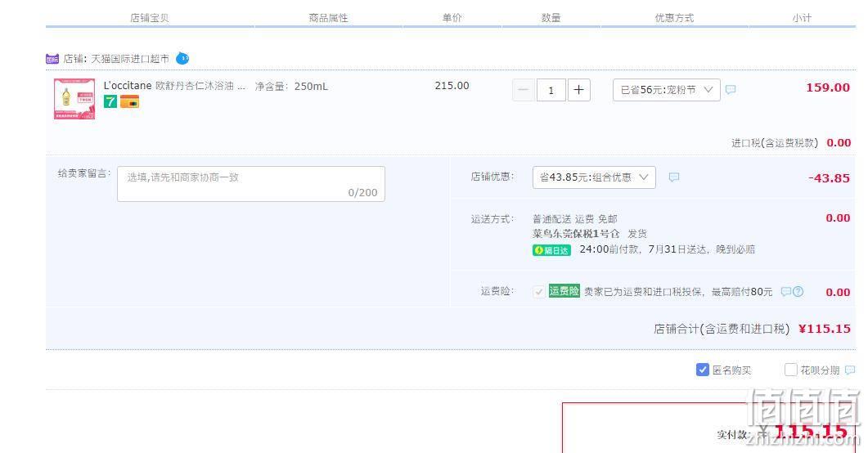Click the ¥115.15 store total amount
This screenshot has width=868, height=453.
click(x=825, y=329)
